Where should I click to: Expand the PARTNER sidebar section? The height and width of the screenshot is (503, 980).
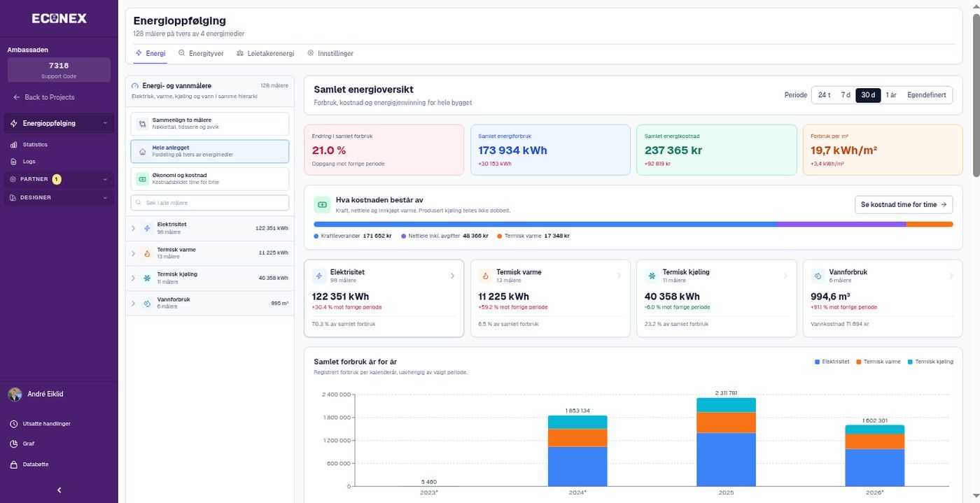coord(58,180)
